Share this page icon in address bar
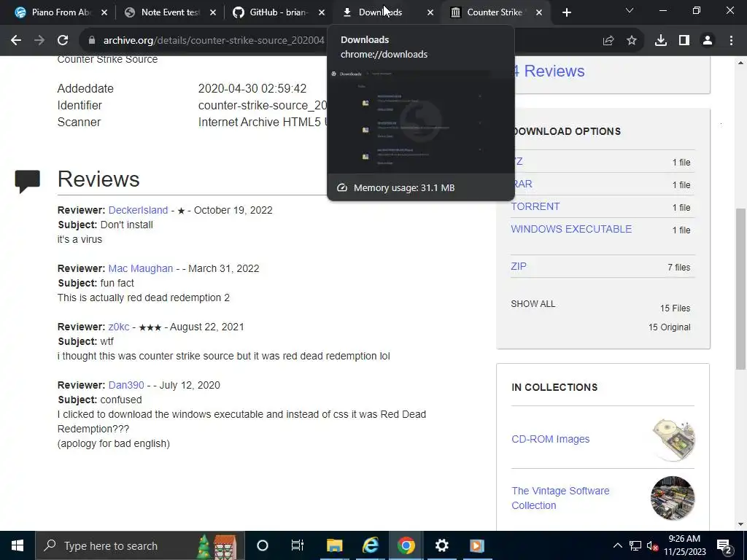Image resolution: width=747 pixels, height=560 pixels. pos(608,41)
